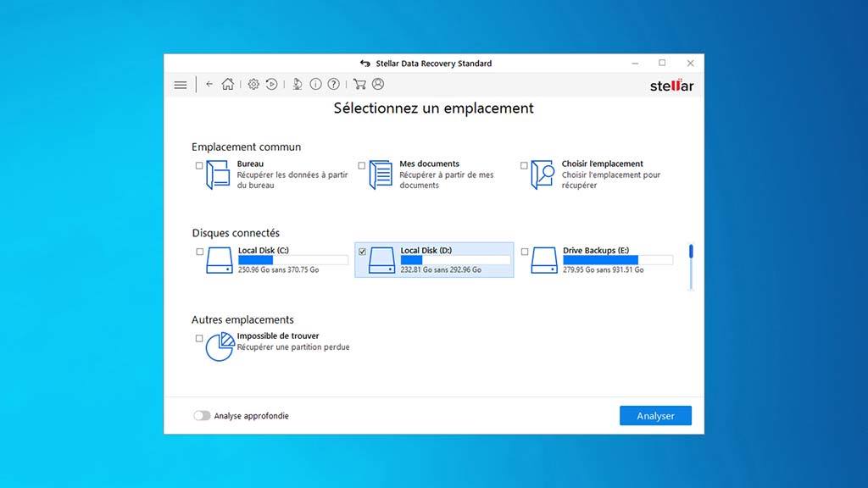Click Local Disk (C:) usage bar
The width and height of the screenshot is (868, 488).
coord(292,260)
